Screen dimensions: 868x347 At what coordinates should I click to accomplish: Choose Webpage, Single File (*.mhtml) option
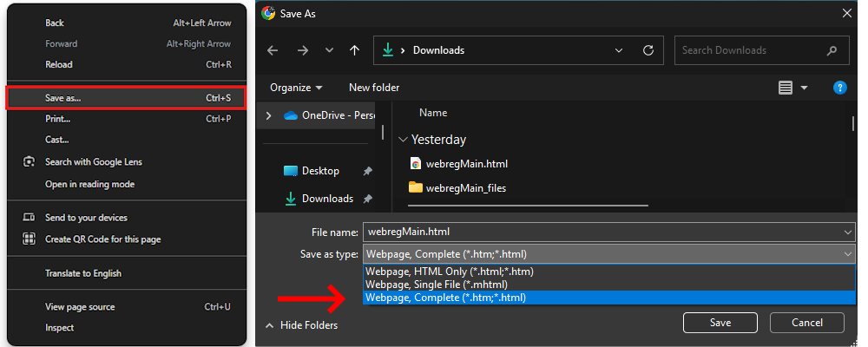[x=436, y=285]
